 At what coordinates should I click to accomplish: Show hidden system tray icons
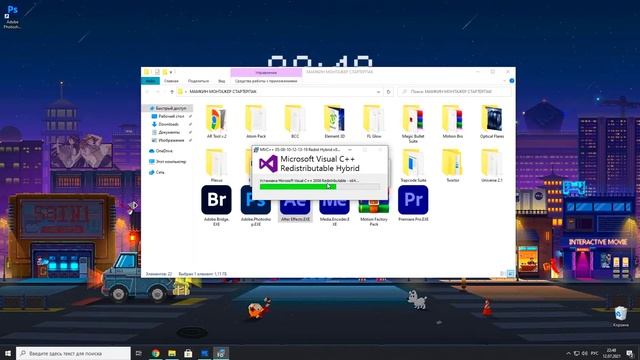pos(569,353)
